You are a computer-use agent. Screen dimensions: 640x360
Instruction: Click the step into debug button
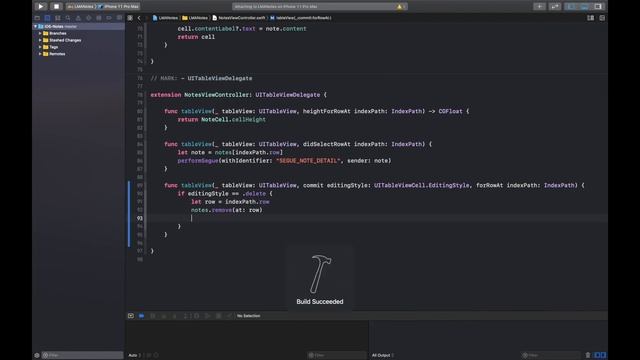[x=175, y=316]
